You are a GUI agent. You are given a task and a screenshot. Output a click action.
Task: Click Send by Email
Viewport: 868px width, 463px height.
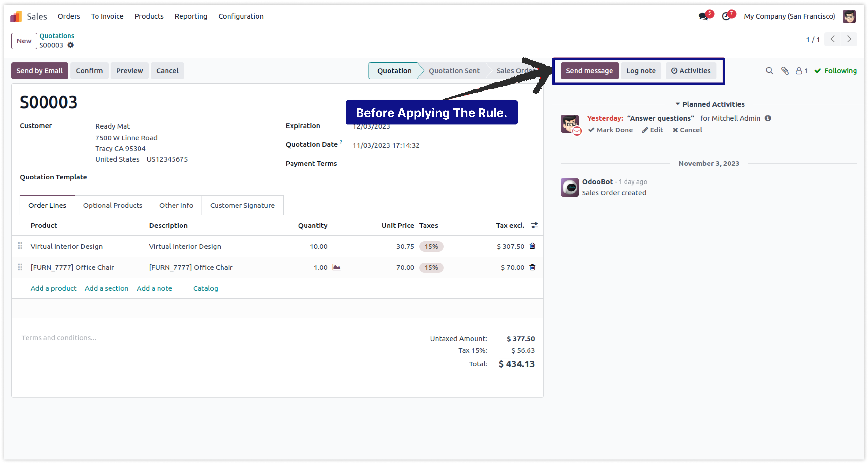[39, 71]
